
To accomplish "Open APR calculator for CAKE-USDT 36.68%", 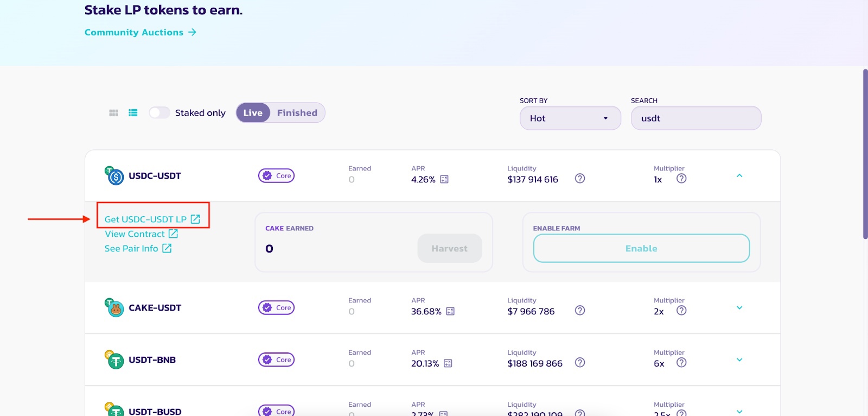I will pyautogui.click(x=450, y=311).
